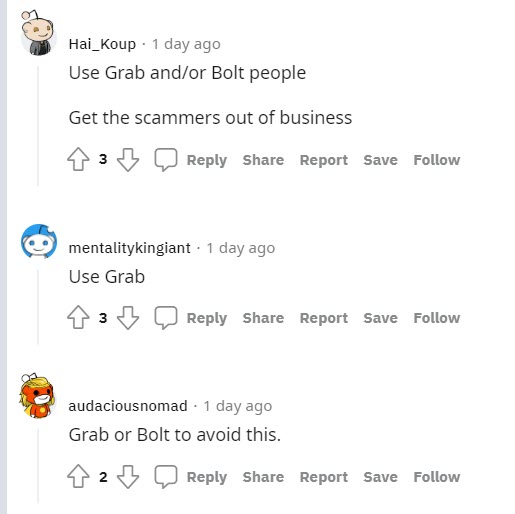Downvote mentalitykingiant's comment
515x514 pixels.
(x=128, y=317)
